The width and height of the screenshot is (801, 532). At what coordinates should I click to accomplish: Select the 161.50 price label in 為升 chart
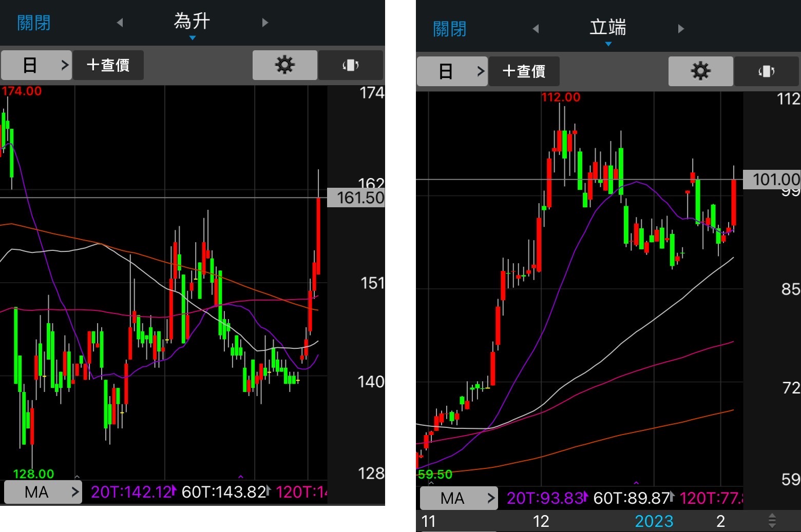tap(356, 198)
